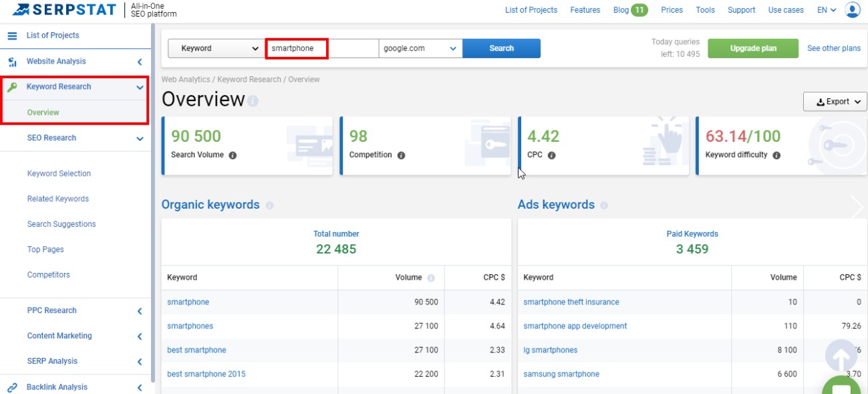Click the info icon beside Organic keywords

[x=269, y=205]
